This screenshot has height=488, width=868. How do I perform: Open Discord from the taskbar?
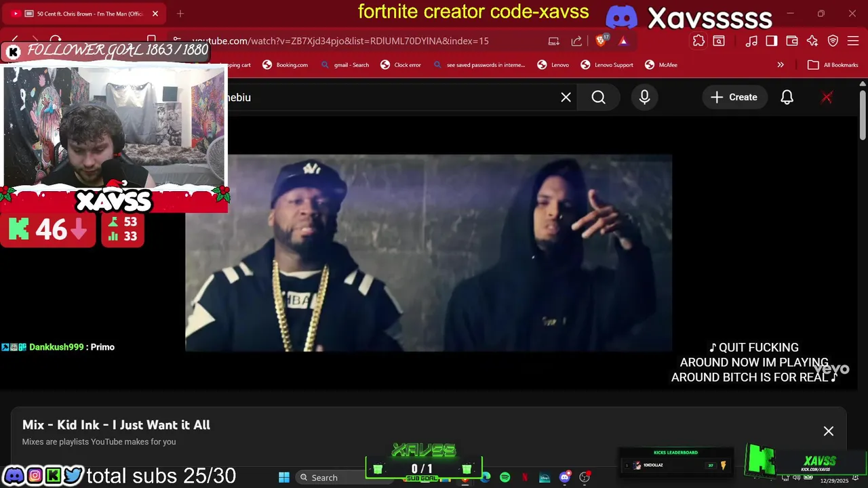coord(564,477)
